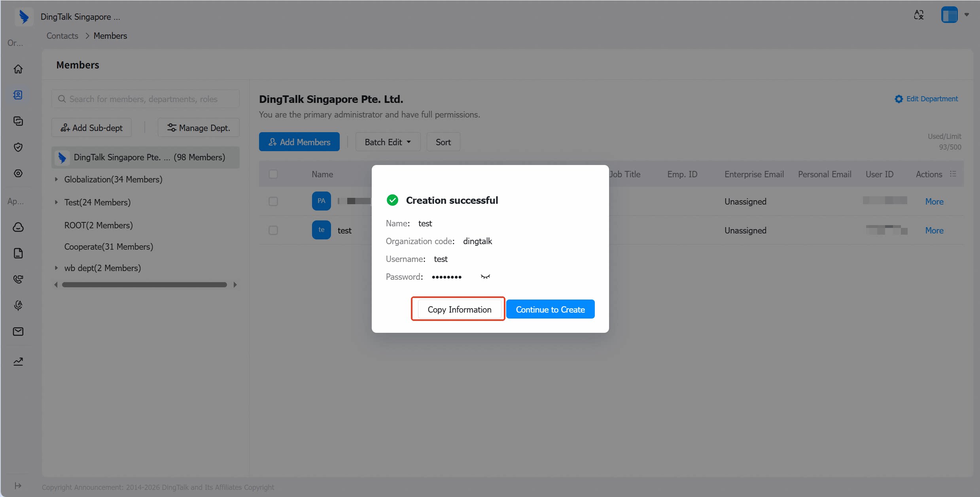Click the column settings icon beside Actions

tap(953, 174)
